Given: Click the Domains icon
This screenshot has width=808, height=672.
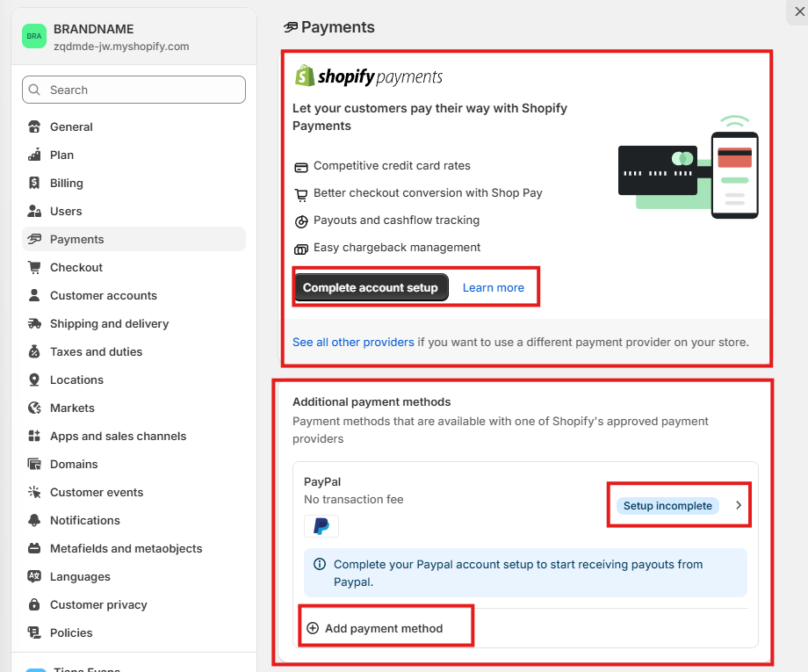Looking at the screenshot, I should (34, 464).
